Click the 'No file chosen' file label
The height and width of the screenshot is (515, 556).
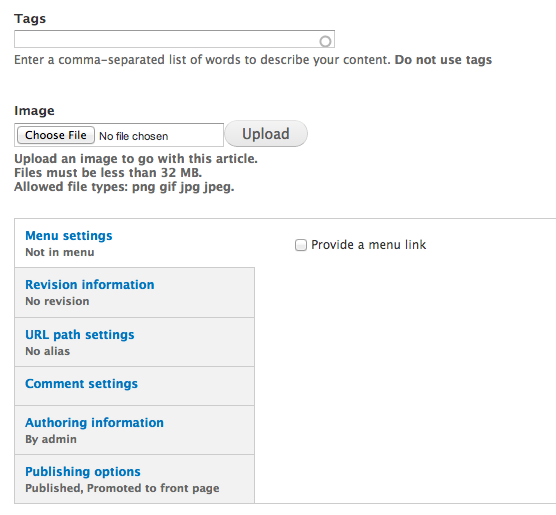[x=134, y=136]
